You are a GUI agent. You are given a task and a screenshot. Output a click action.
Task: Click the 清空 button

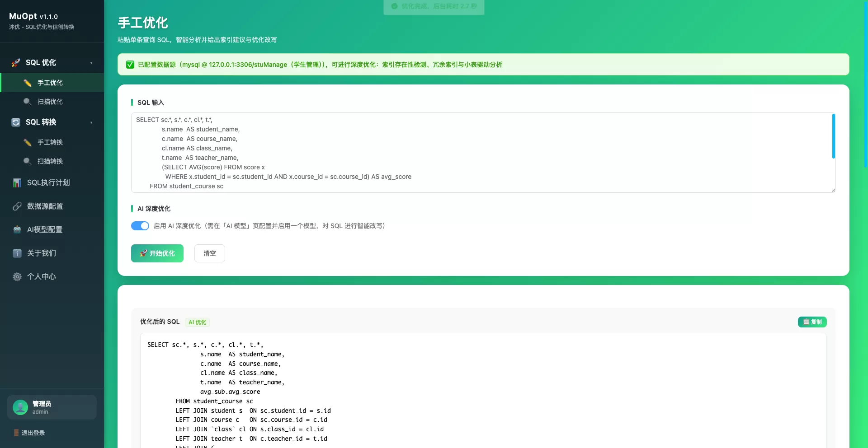point(210,253)
